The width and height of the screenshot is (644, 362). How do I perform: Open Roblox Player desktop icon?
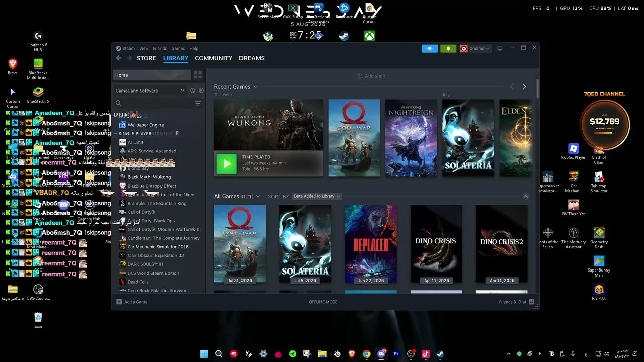point(574,151)
